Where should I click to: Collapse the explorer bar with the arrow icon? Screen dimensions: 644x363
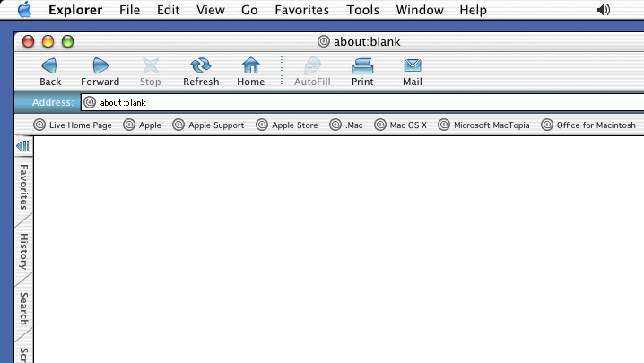pos(23,146)
